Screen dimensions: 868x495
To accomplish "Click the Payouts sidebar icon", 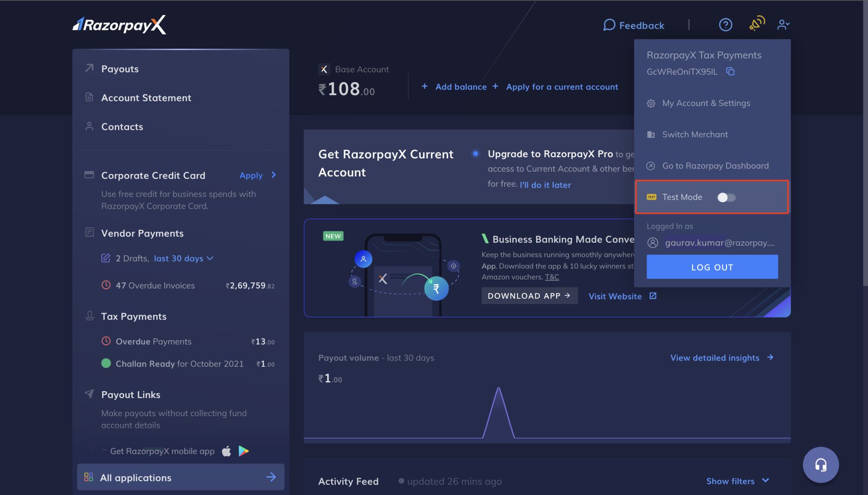I will click(x=89, y=68).
